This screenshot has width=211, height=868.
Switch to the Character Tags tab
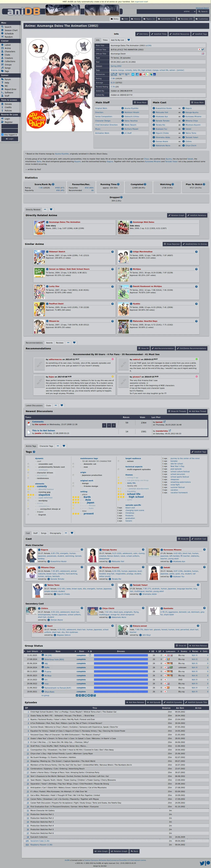pos(46,446)
